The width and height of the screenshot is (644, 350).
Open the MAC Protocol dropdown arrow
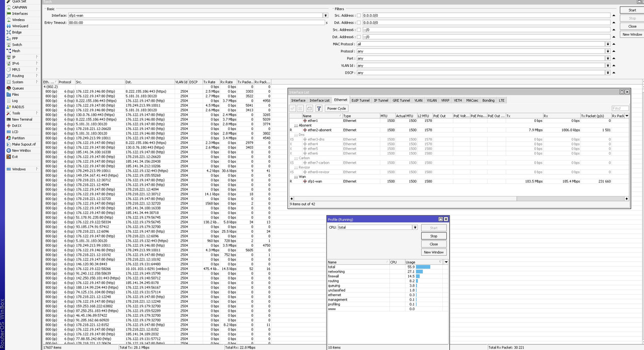pyautogui.click(x=608, y=44)
